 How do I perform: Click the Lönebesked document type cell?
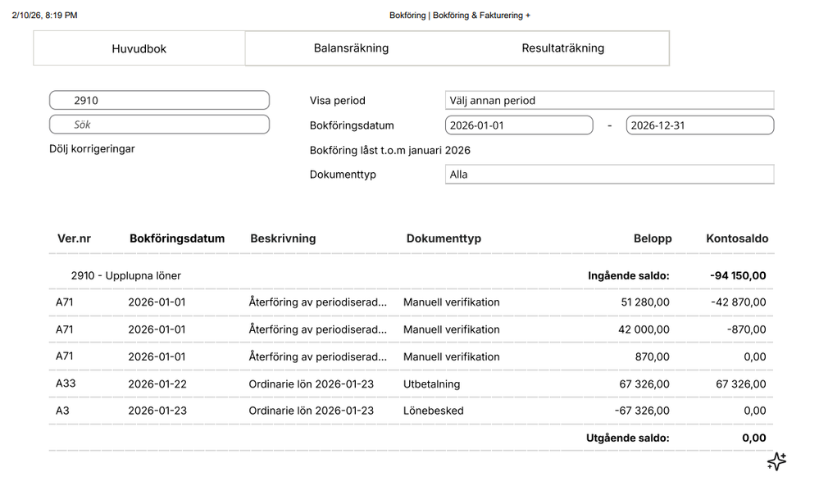tap(433, 411)
